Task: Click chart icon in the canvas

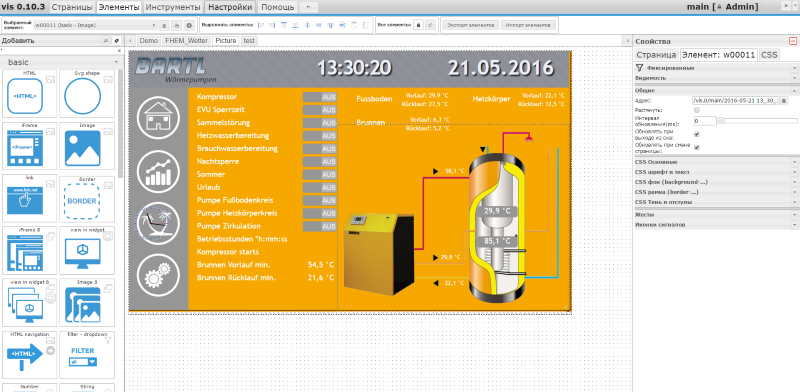Action: [158, 172]
